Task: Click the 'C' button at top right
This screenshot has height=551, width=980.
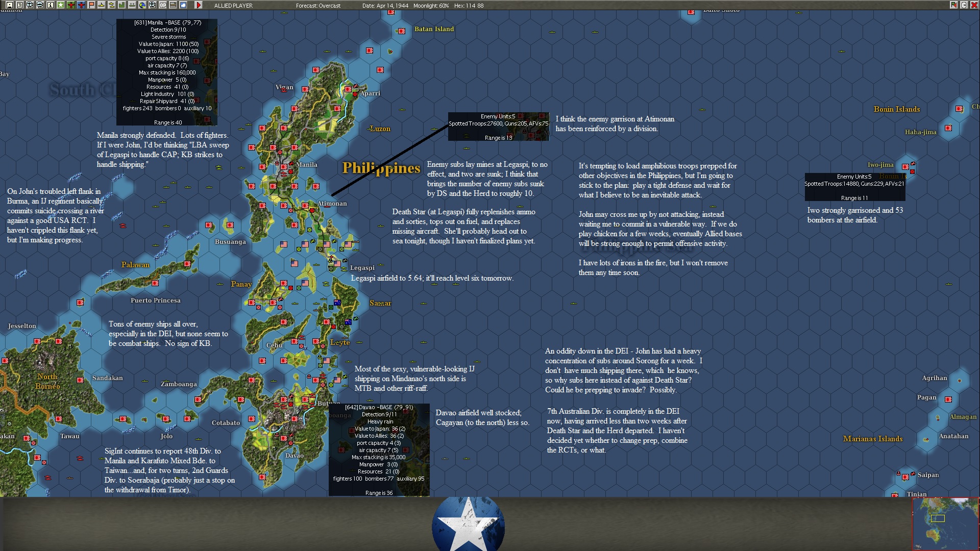Action: click(964, 5)
